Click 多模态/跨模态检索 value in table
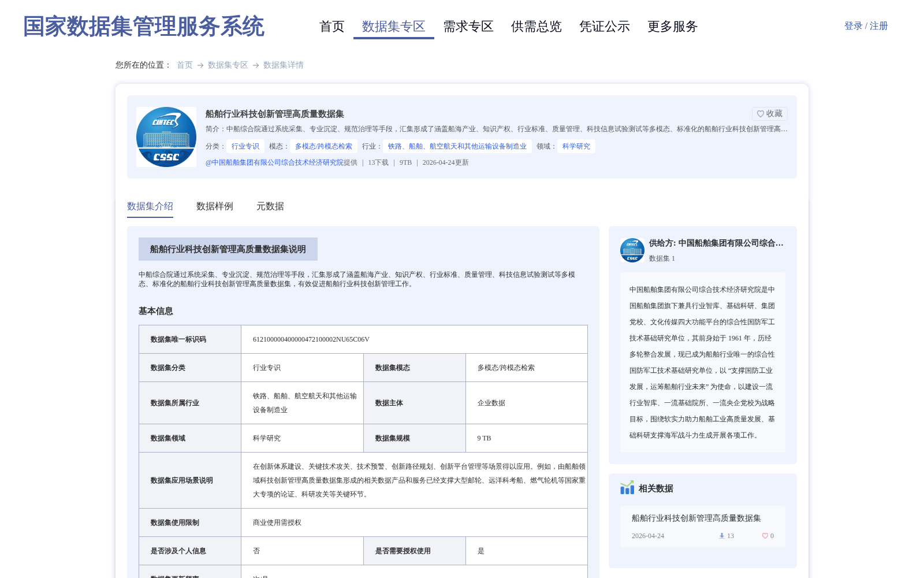The image size is (924, 578). [x=506, y=368]
